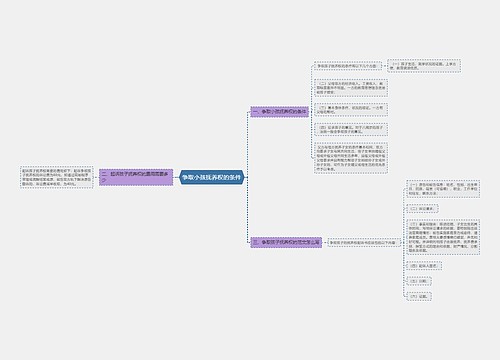Image resolution: width=500 pixels, height=360 pixels.
Task: Select the short note (五) 日期
Action: point(419,281)
